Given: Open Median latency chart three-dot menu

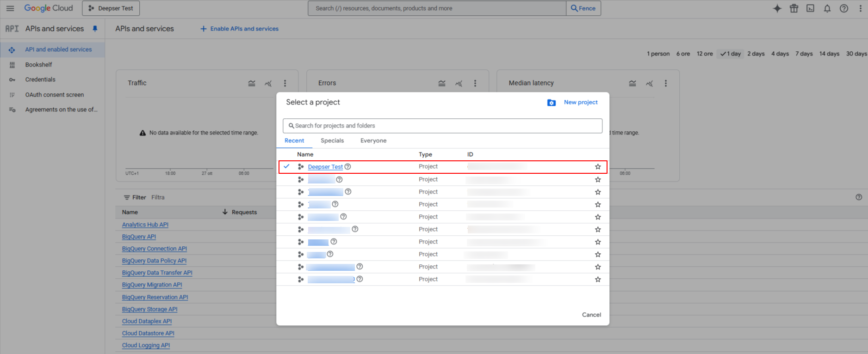Looking at the screenshot, I should click(666, 83).
